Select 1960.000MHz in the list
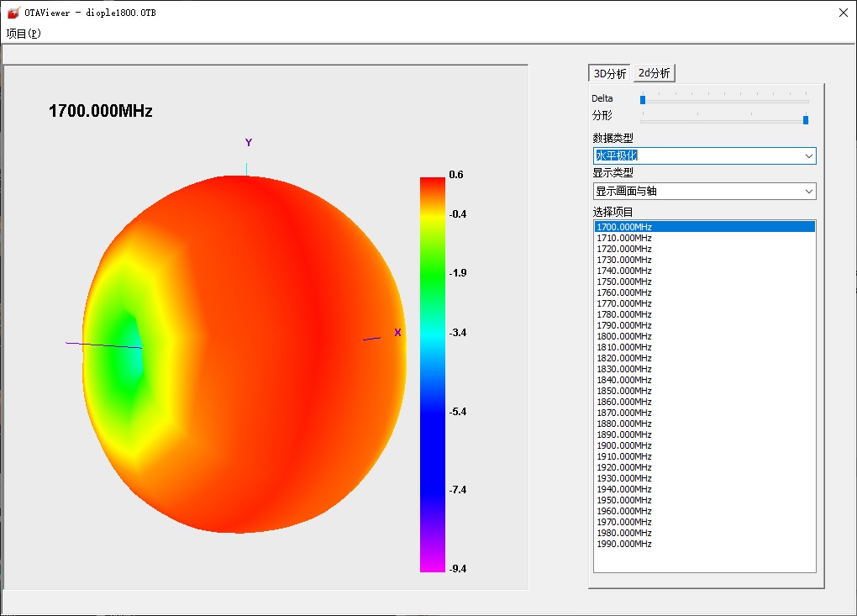 point(705,511)
